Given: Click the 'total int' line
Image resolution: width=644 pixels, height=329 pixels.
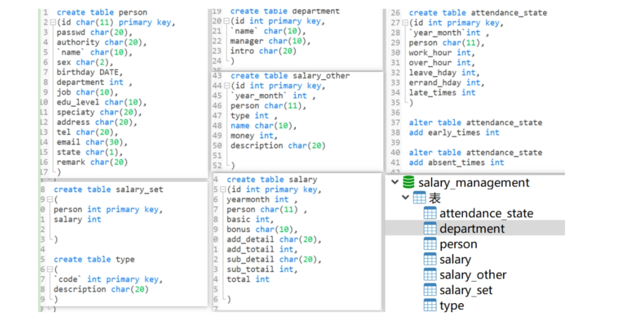Looking at the screenshot, I should pyautogui.click(x=248, y=279).
